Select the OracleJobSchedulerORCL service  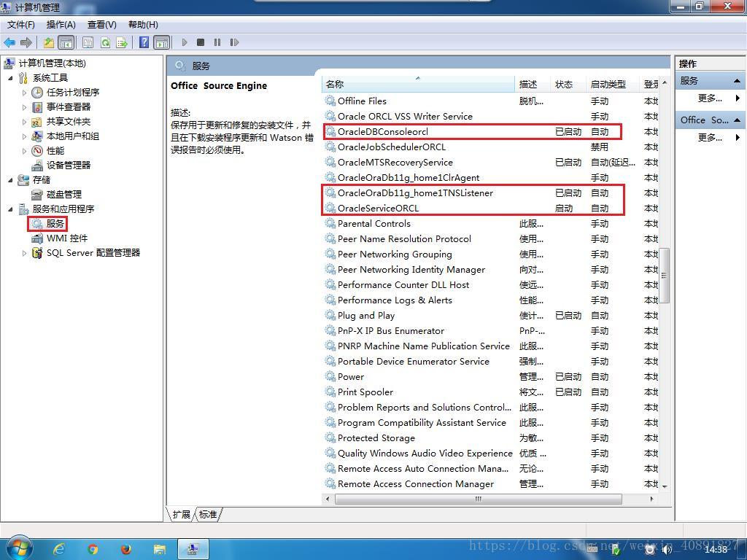(x=491, y=147)
